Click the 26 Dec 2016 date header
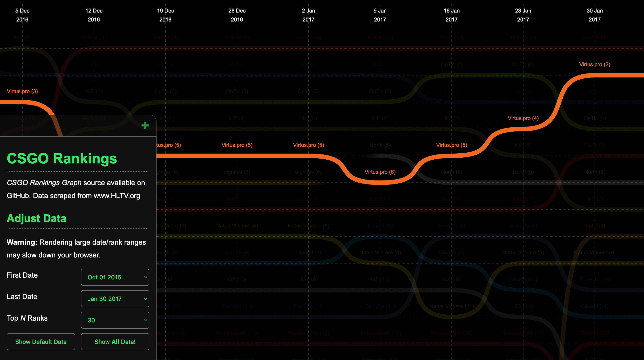Viewport: 644px width, 360px height. pyautogui.click(x=237, y=15)
